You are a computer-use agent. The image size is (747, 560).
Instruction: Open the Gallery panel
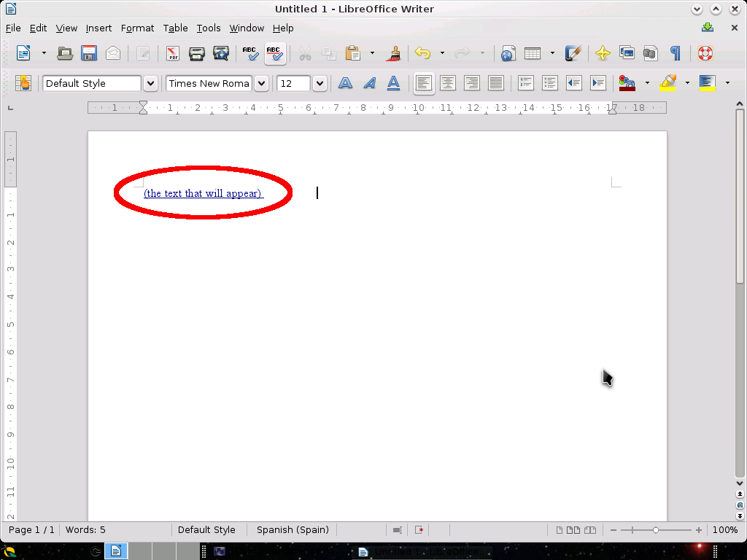626,53
